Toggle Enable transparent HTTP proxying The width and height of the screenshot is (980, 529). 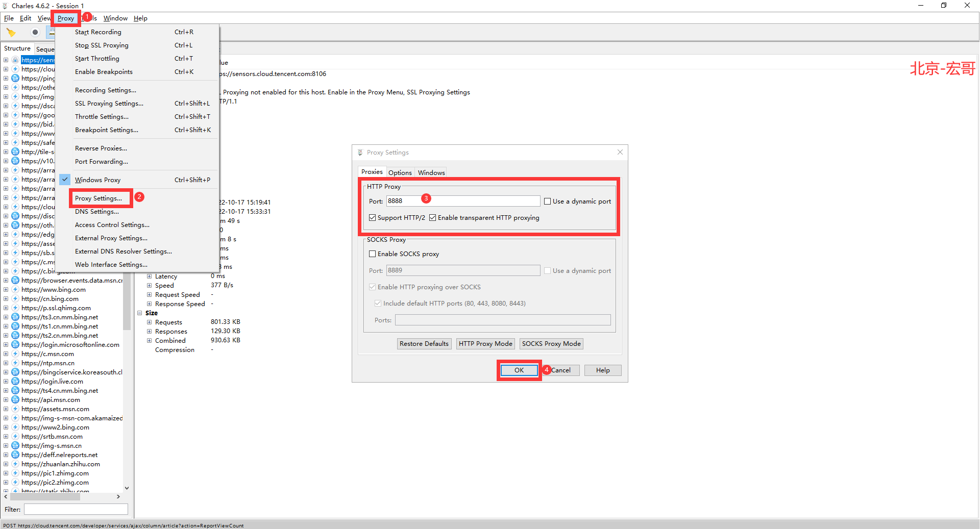coord(433,218)
